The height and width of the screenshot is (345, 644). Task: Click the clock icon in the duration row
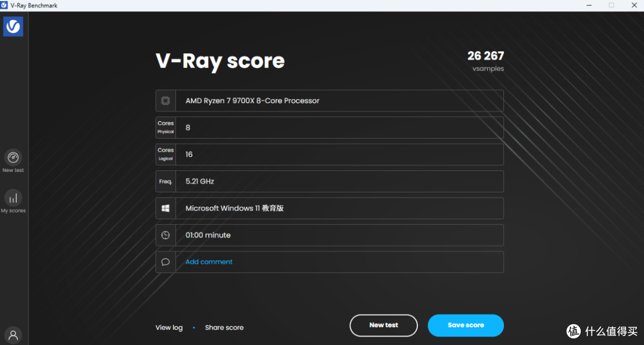[x=166, y=235]
